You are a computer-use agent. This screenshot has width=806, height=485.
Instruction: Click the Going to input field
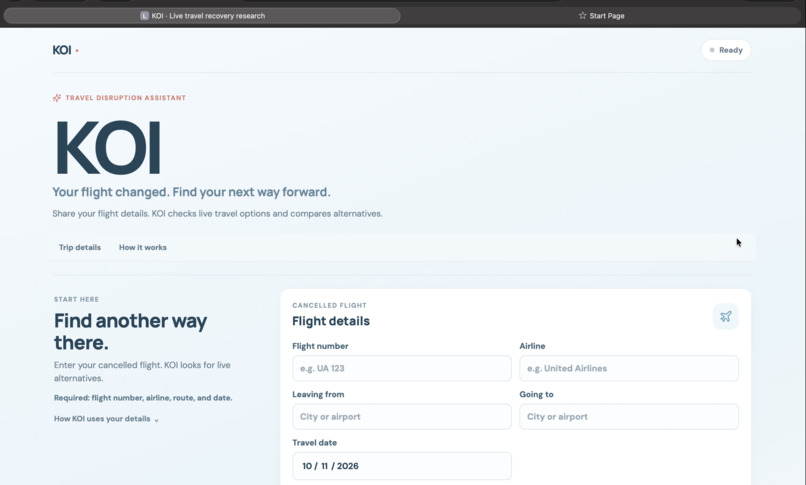point(629,417)
